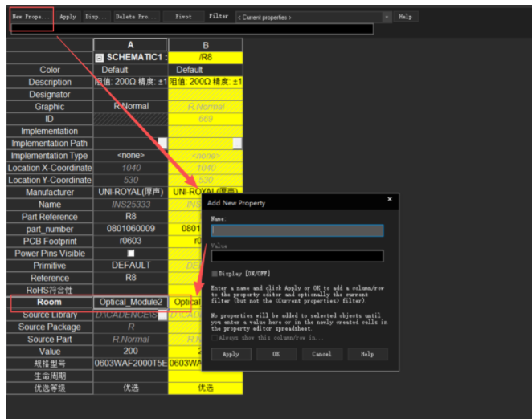532x419 pixels.
Task: Open the Filter Current properties dropdown
Action: [307, 17]
